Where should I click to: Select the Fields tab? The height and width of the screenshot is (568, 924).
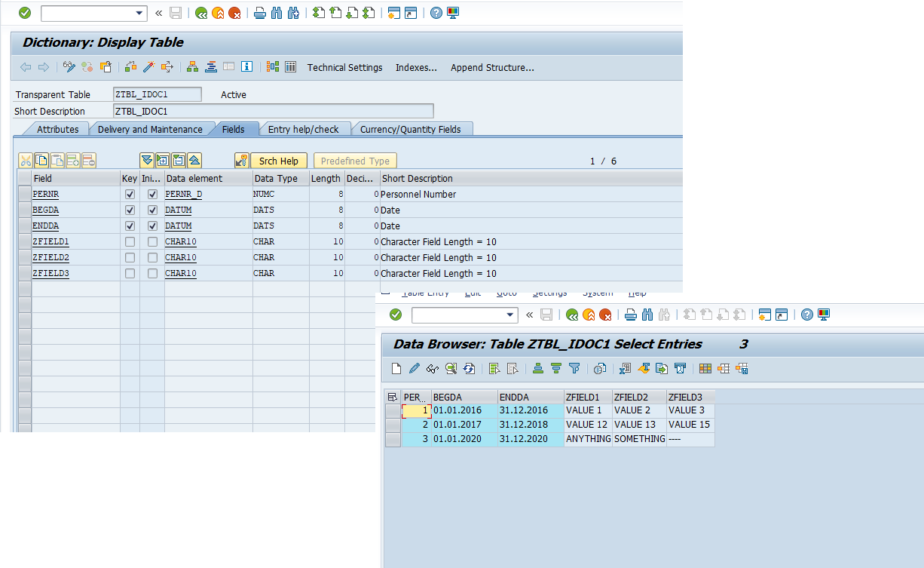(x=233, y=129)
